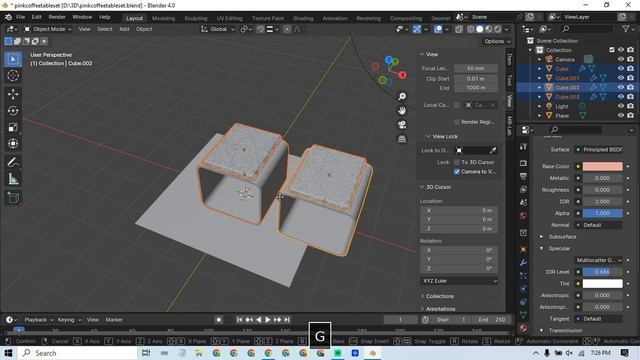Open the Modifiers wrench properties tab
The image size is (640, 360).
tap(523, 262)
